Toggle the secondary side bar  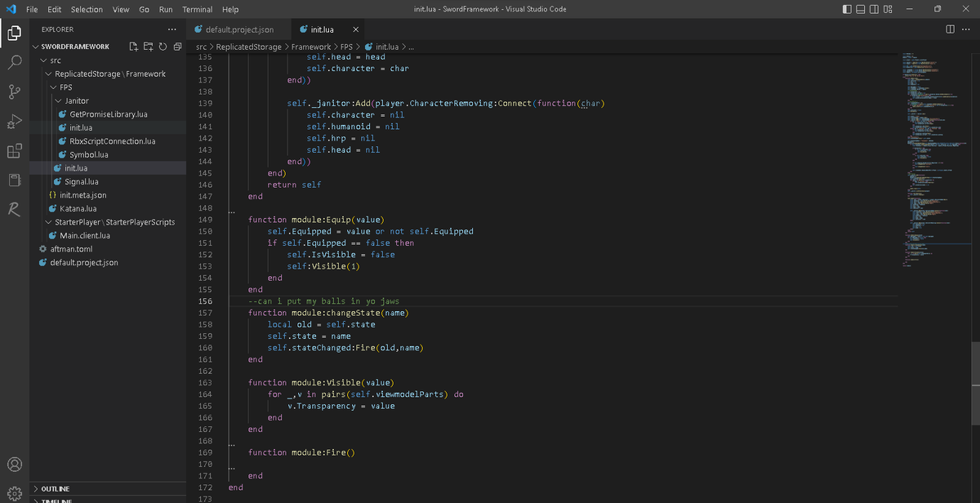tap(874, 9)
